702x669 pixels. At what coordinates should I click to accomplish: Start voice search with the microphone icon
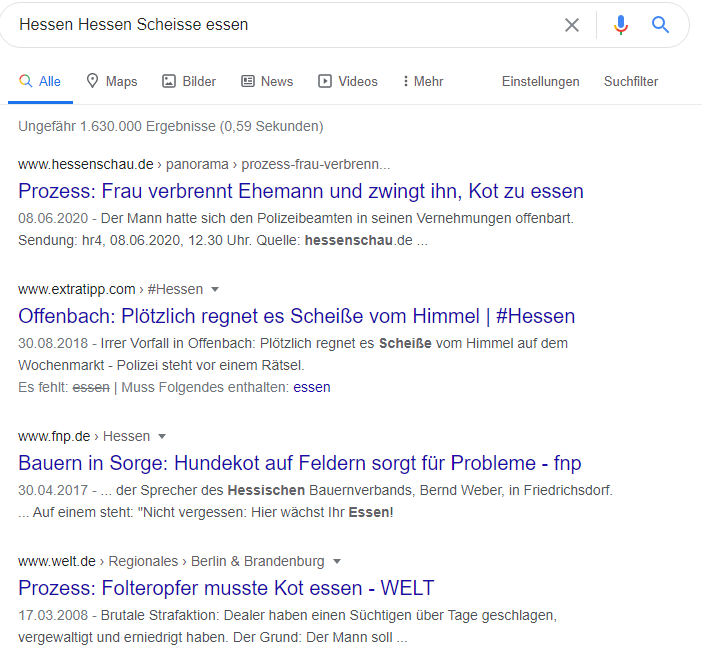pyautogui.click(x=621, y=25)
